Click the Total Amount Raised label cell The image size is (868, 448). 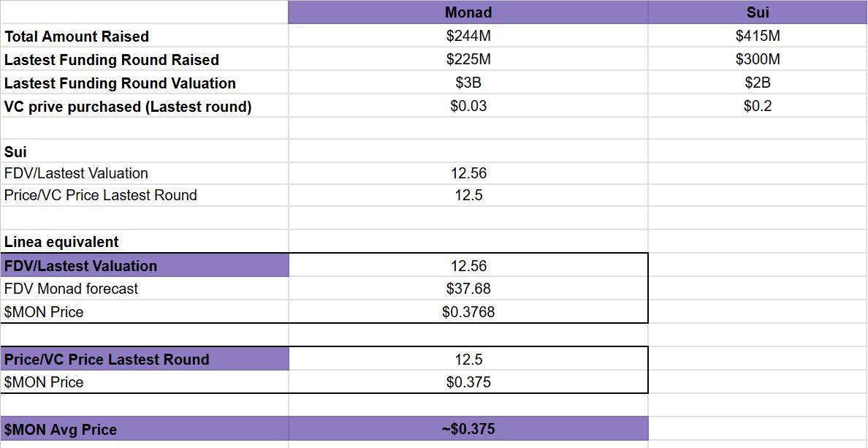coord(77,37)
